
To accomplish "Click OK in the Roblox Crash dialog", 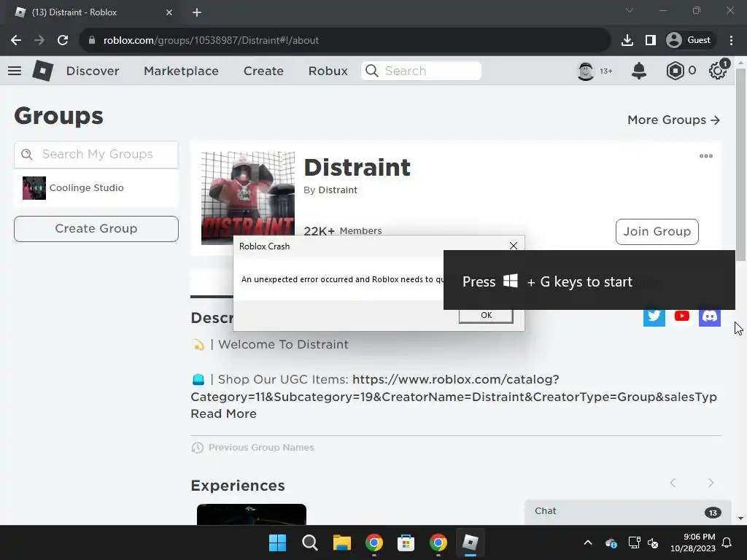I will [486, 315].
